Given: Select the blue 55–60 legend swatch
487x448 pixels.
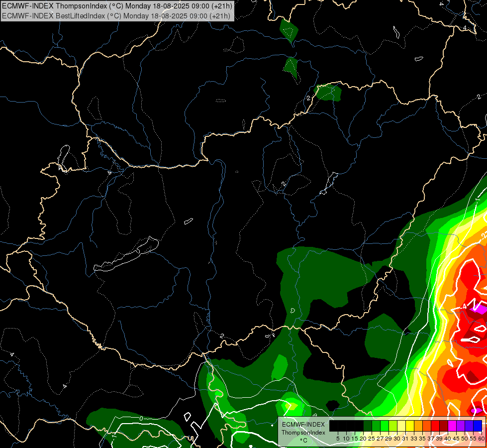Looking at the screenshot, I should [x=478, y=426].
